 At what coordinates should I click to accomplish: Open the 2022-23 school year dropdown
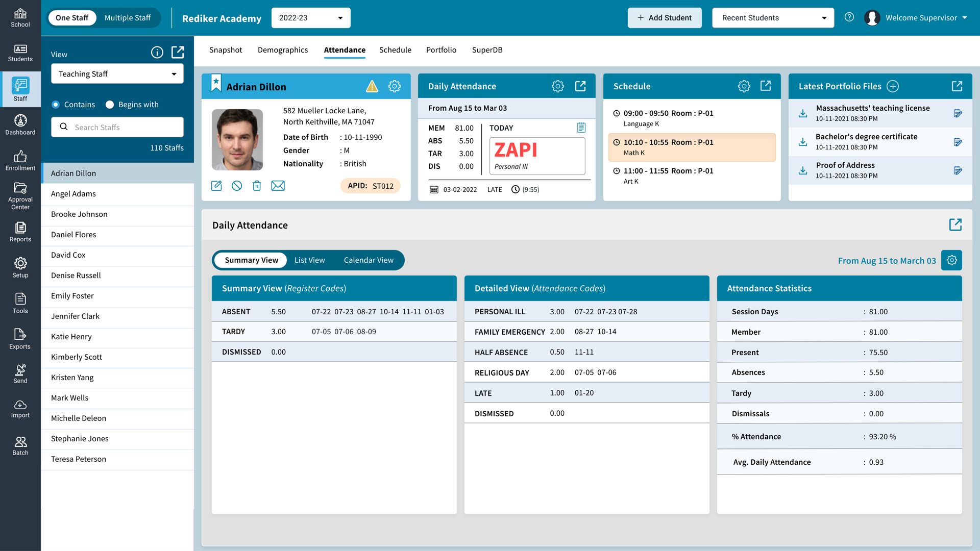coord(310,17)
